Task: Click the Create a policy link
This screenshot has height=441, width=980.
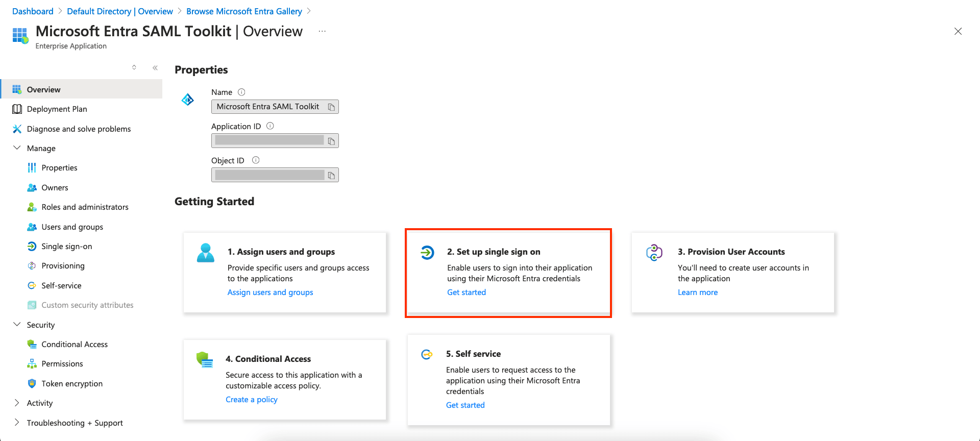Action: [x=252, y=400]
